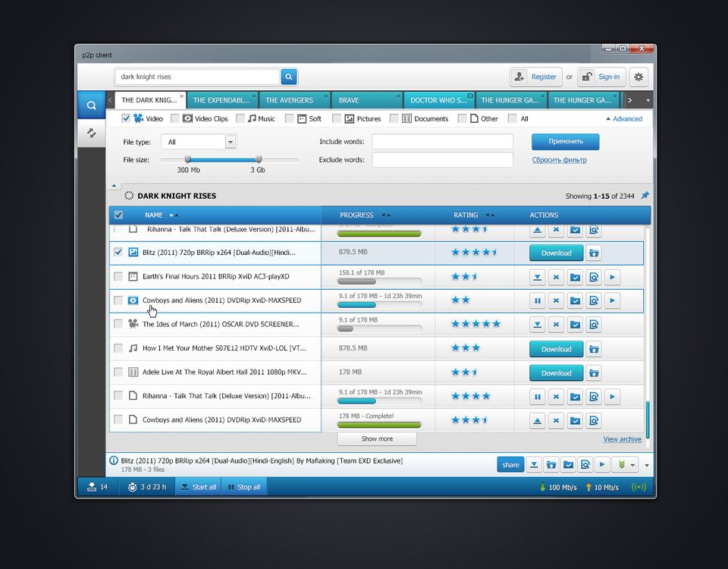Seed the completed Cowboys and Aliens file in last row

pos(537,421)
